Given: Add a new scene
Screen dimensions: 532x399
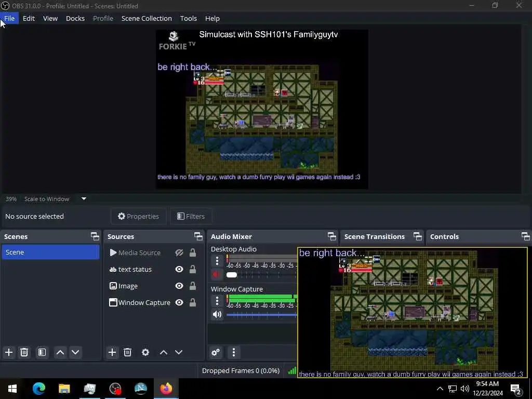Looking at the screenshot, I should [9, 352].
